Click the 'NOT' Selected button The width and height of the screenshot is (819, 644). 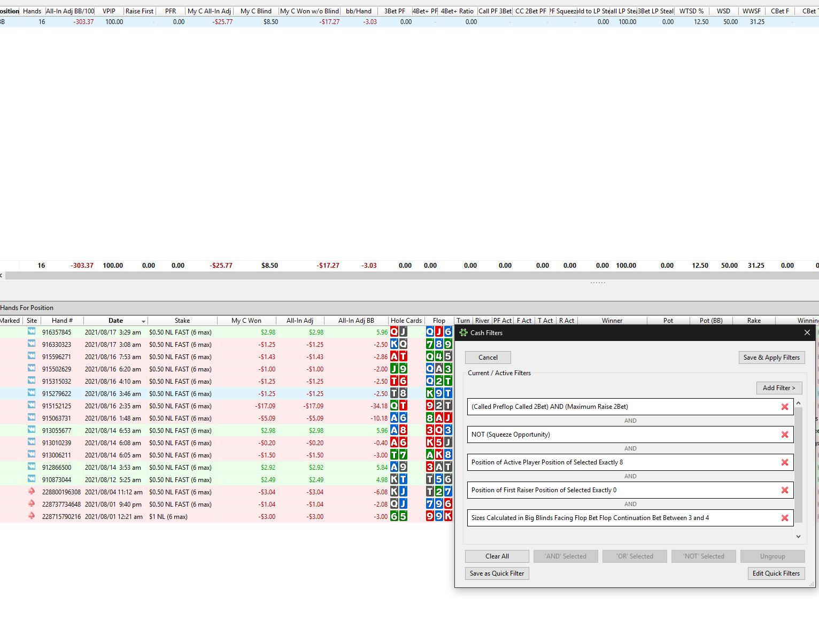point(704,556)
